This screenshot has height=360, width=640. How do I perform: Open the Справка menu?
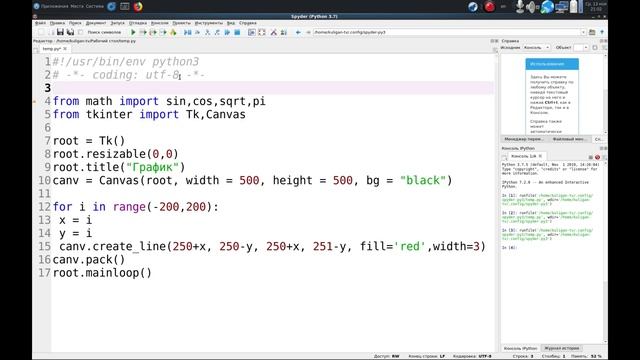click(x=248, y=23)
